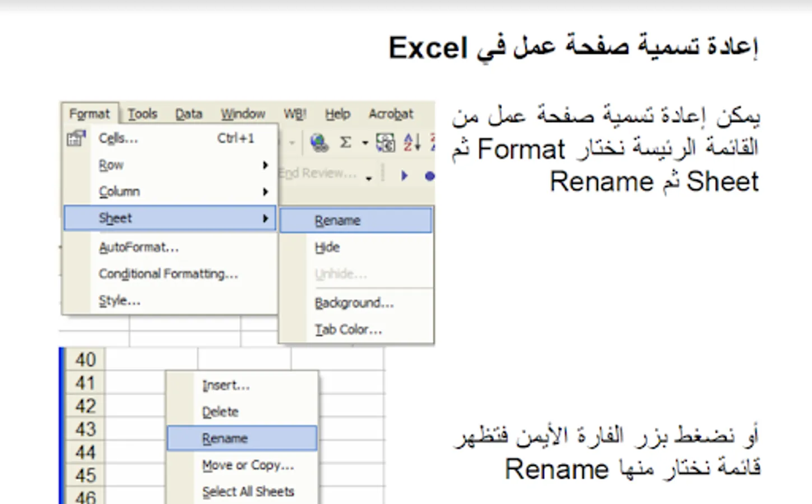
Task: Select Row in the Format menu
Action: pyautogui.click(x=170, y=165)
